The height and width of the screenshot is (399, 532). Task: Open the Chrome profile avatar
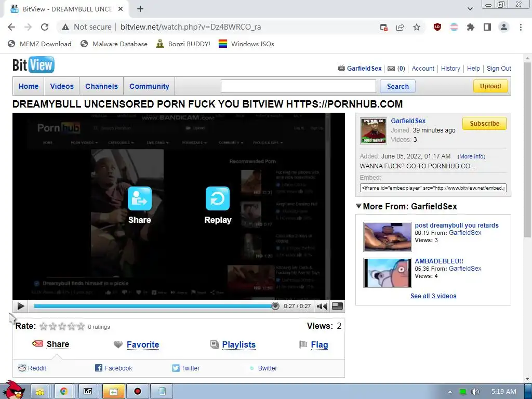(x=504, y=27)
